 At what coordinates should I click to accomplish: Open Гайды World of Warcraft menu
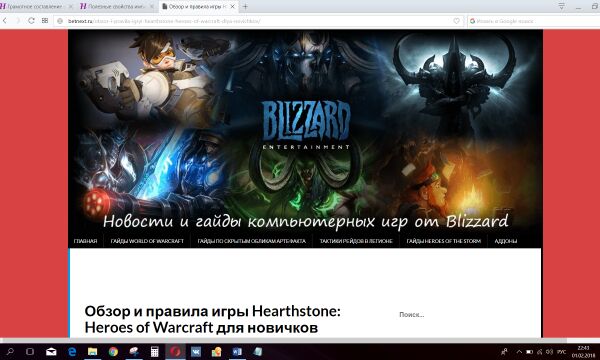click(147, 241)
